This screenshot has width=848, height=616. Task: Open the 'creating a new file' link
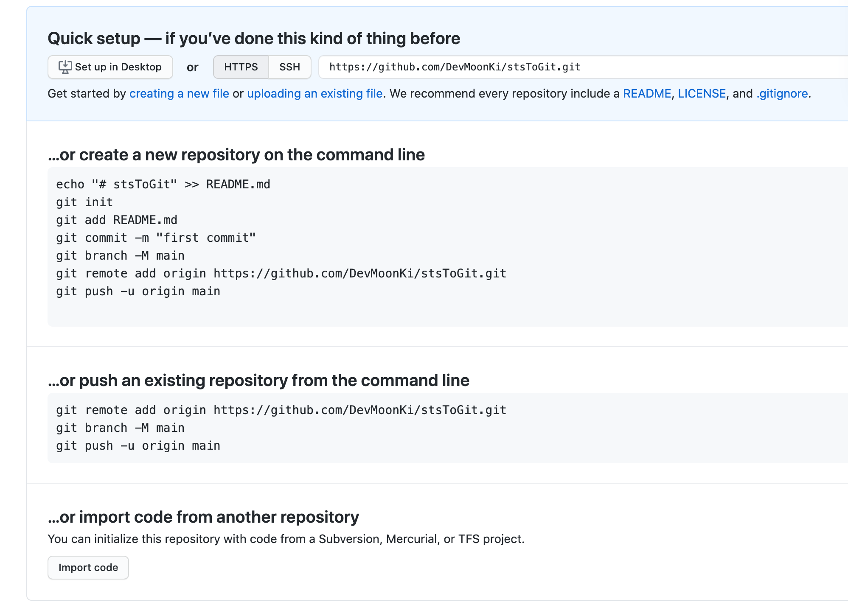[x=179, y=93]
